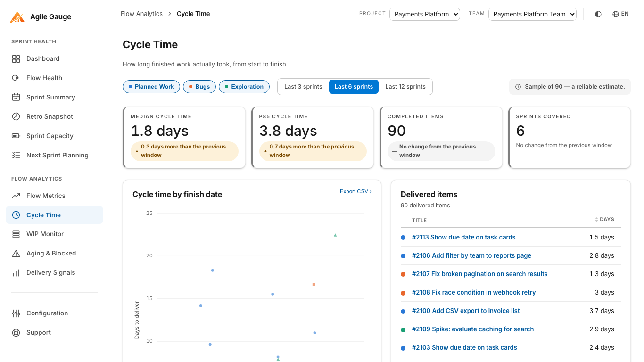
Task: Open #2108 Fix race condition item
Action: coord(474,292)
